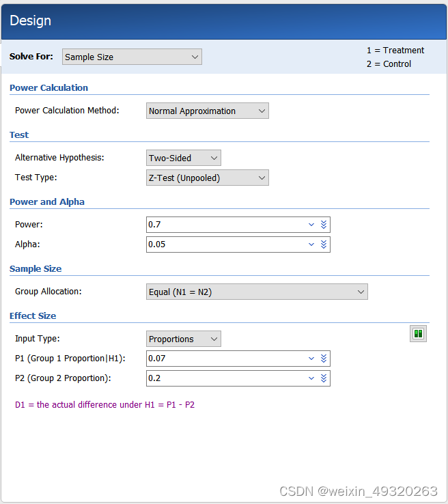Screen dimensions: 448x504
Task: Expand the P2 field's recent values arrow
Action: (311, 378)
